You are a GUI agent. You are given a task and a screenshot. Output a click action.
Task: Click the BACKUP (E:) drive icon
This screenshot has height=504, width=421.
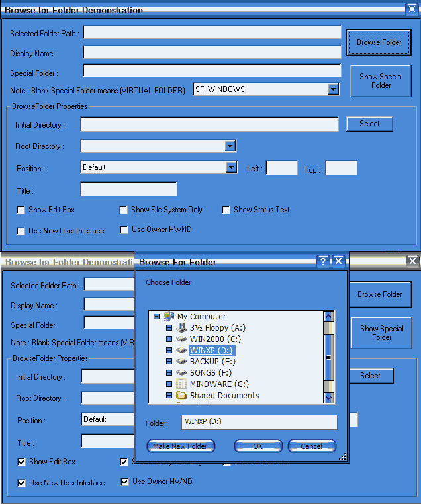181,362
